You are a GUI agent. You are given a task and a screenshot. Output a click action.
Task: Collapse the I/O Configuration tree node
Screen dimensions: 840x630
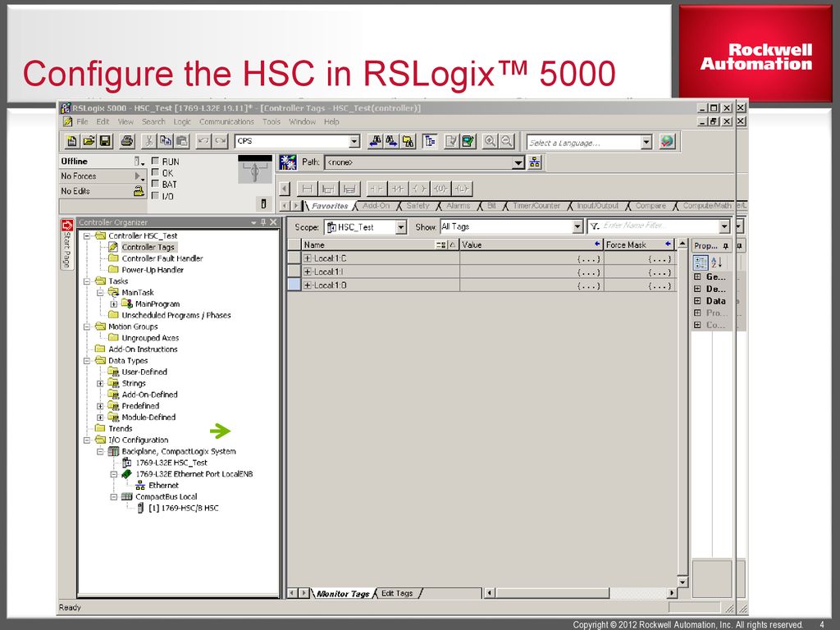click(87, 441)
